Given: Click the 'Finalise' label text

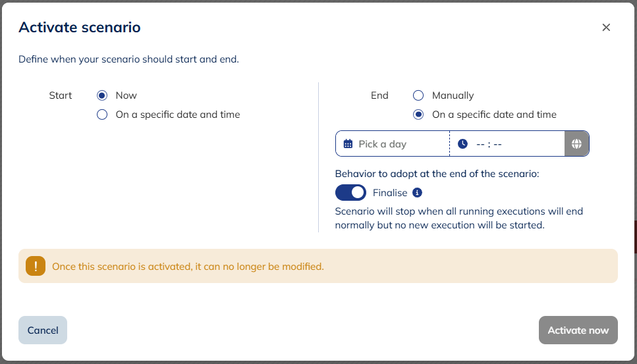Looking at the screenshot, I should [x=390, y=193].
